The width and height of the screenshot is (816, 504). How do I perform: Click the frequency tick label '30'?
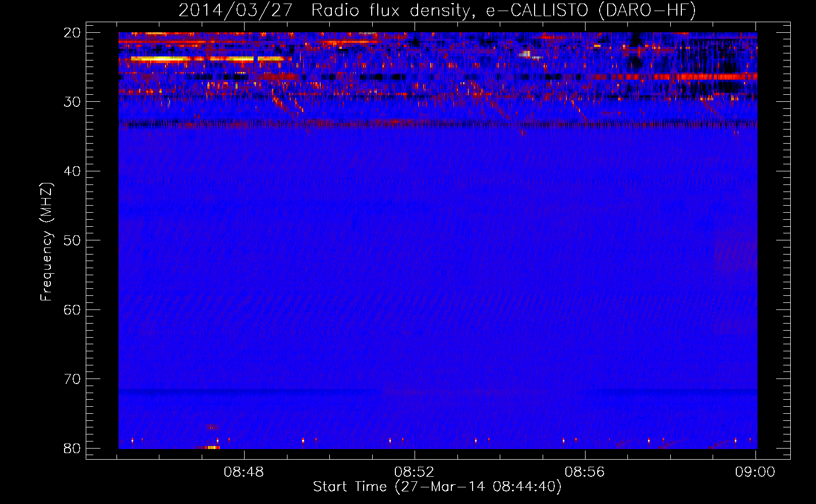(x=72, y=102)
